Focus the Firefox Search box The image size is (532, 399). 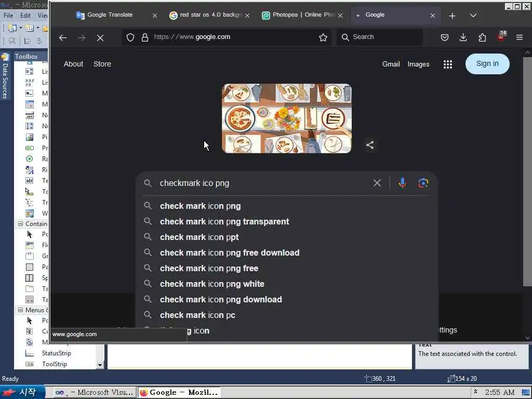coord(379,37)
